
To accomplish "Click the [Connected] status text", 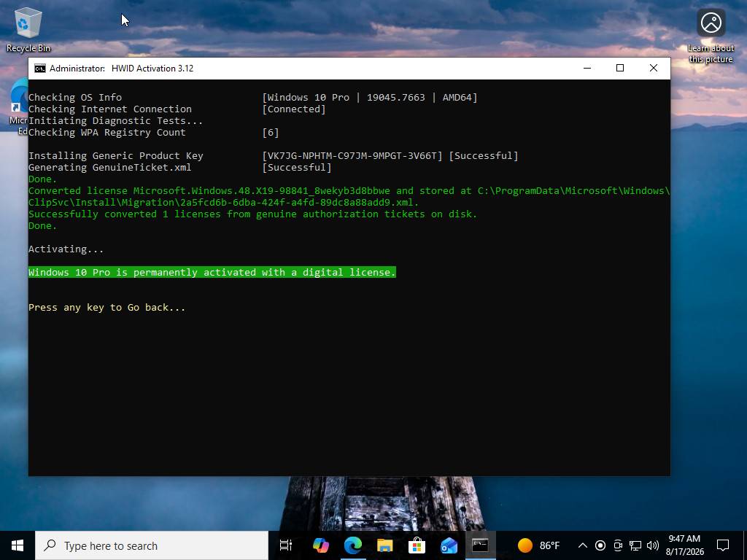I will 294,109.
